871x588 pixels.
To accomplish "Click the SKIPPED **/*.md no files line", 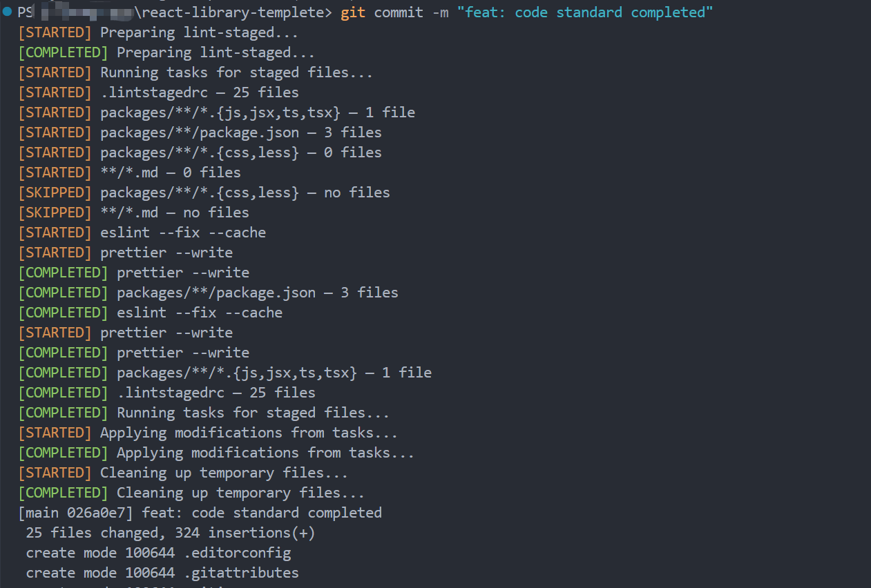I will (x=133, y=213).
